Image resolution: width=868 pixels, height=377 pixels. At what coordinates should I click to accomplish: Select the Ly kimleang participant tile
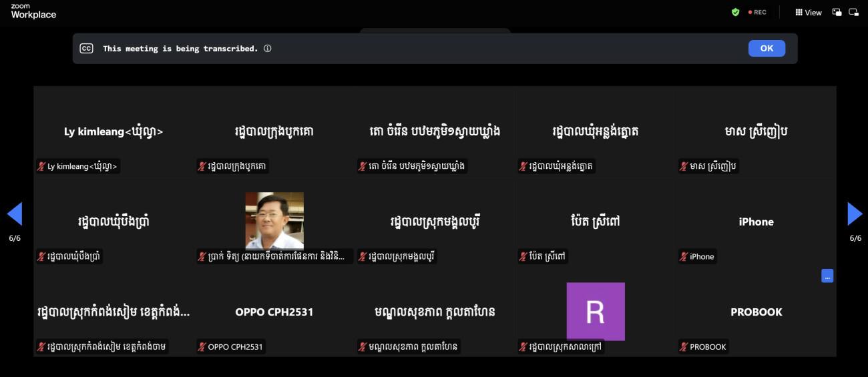click(x=114, y=131)
